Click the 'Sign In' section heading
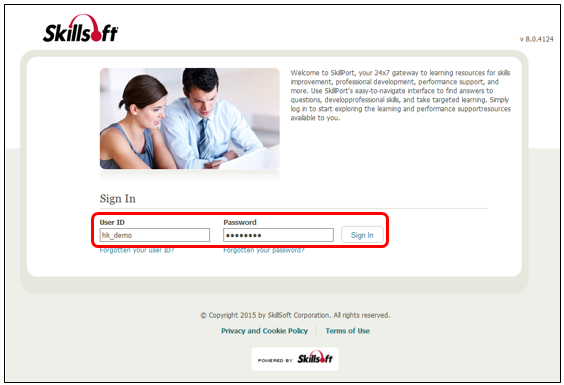 click(x=118, y=199)
